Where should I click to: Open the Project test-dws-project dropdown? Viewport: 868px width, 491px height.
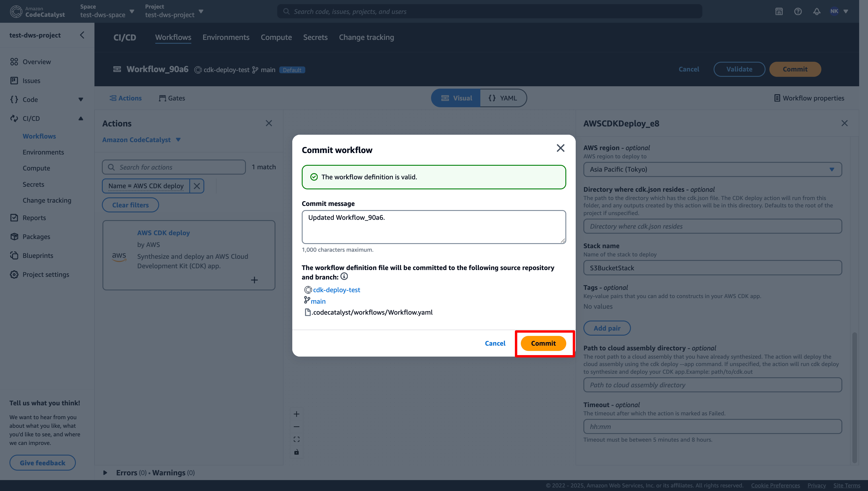tap(174, 12)
